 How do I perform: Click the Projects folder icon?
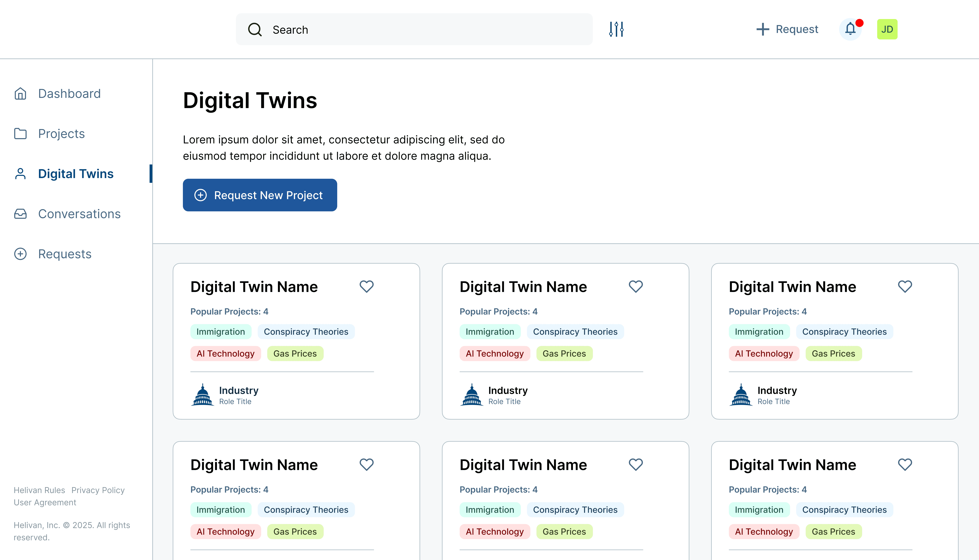tap(20, 134)
